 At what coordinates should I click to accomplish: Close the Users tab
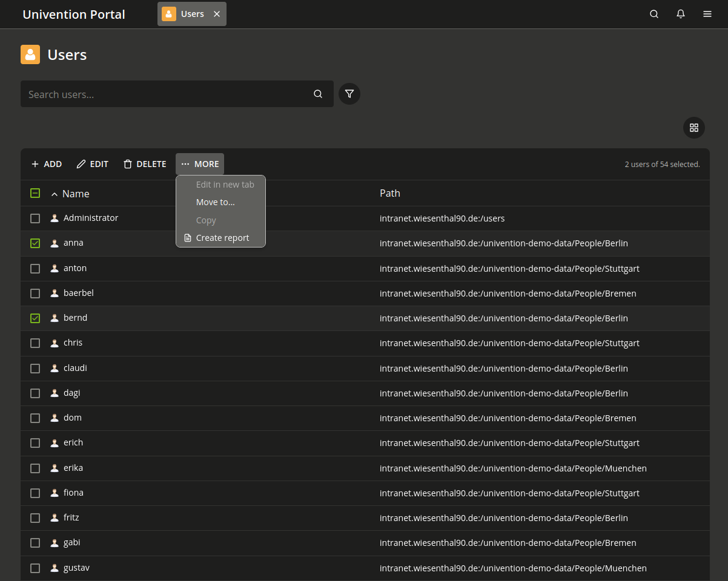(217, 14)
